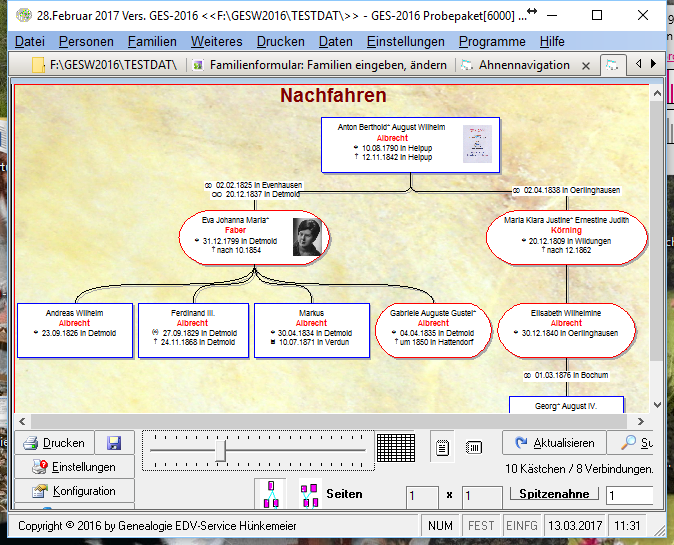Adjust the zoom slider handle

220,450
